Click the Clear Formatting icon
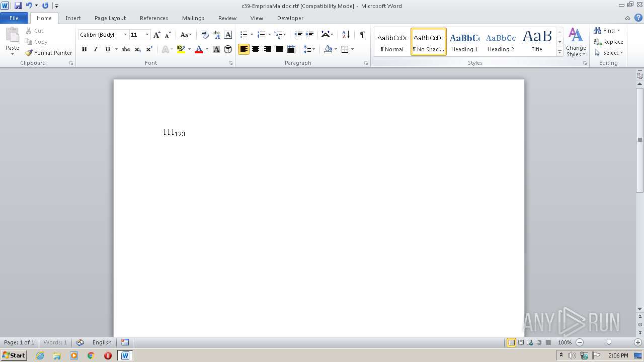 [x=204, y=35]
